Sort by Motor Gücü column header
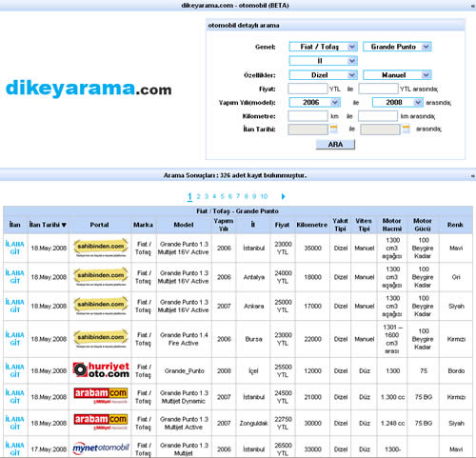This screenshot has height=458, width=476. pos(422,225)
